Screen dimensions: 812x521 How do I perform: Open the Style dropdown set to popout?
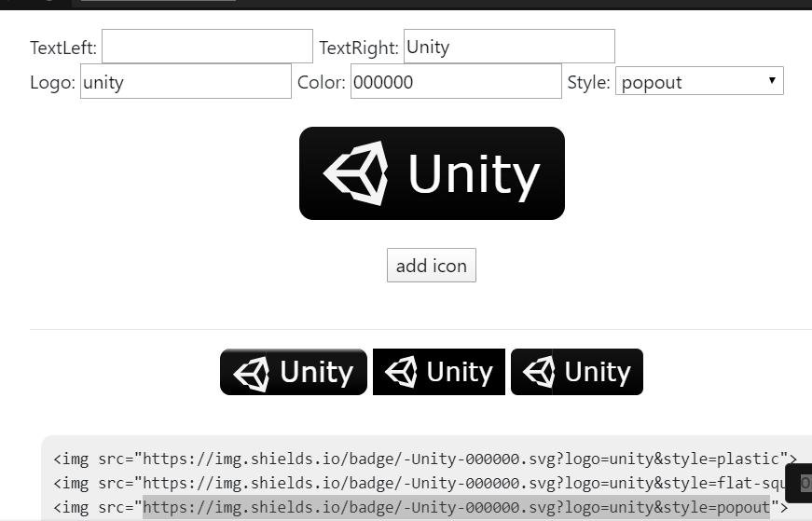pos(699,81)
